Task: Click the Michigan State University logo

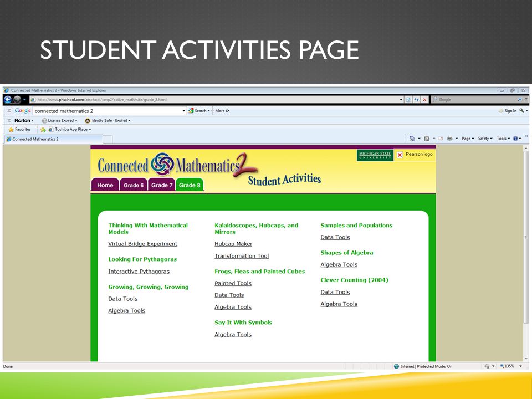Action: [x=375, y=155]
